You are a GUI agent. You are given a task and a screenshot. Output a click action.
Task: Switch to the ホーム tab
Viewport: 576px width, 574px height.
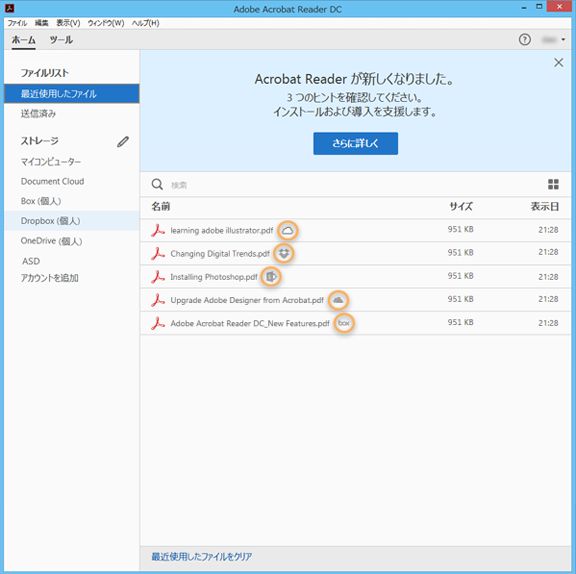point(24,40)
